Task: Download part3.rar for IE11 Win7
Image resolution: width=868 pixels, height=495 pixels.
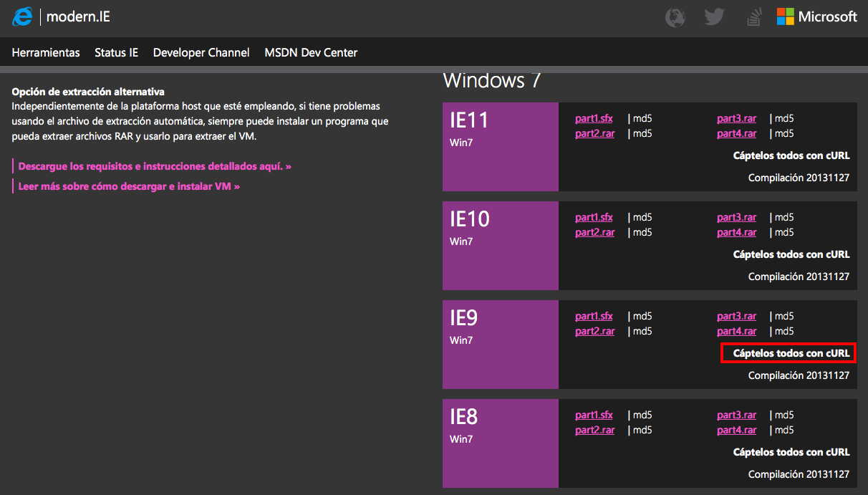Action: coord(736,118)
